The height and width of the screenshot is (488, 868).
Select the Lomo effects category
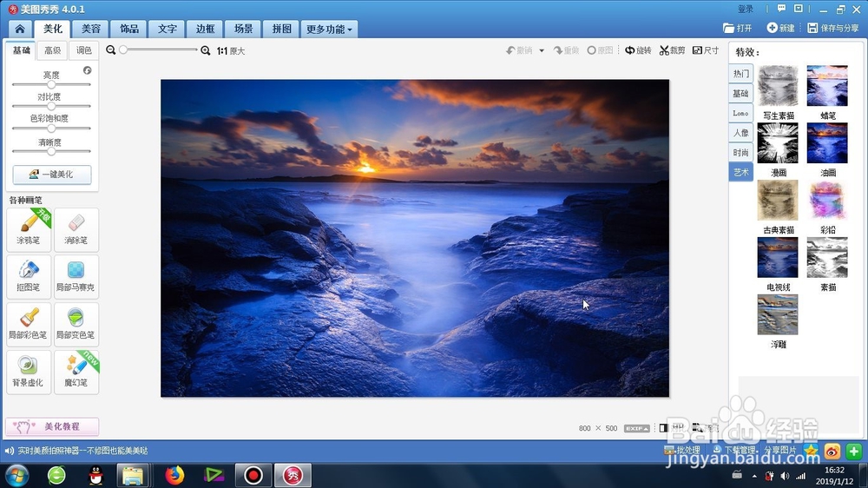[740, 113]
